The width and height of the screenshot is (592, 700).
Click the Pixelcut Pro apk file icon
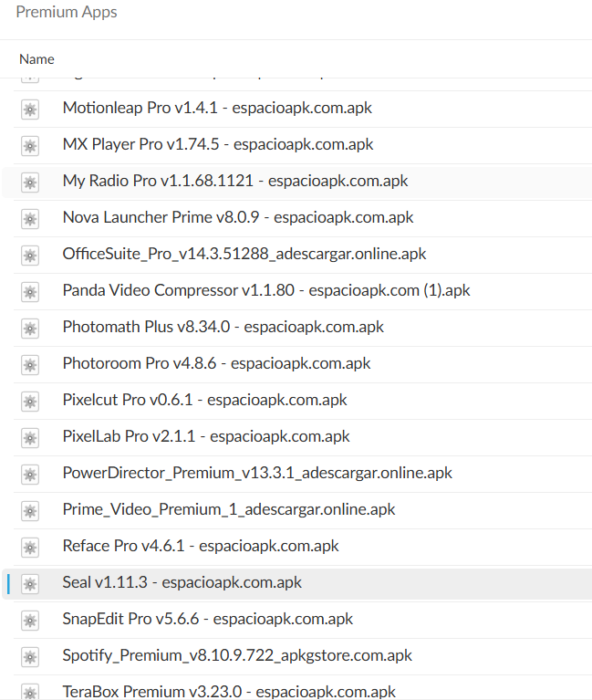click(30, 402)
